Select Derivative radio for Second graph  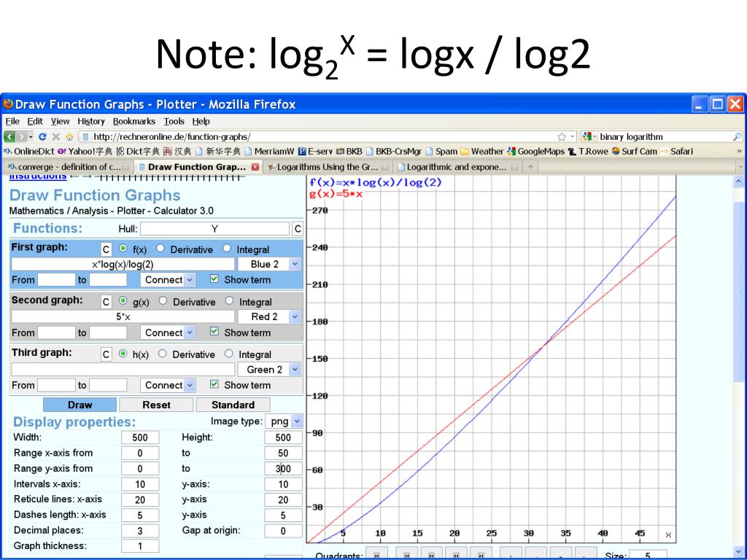tap(163, 300)
